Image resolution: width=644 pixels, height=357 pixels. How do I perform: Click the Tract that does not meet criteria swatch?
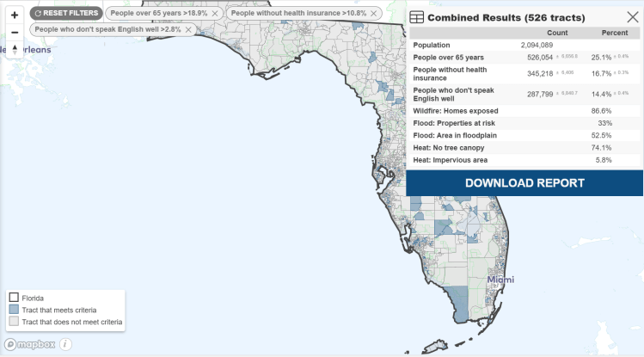tap(14, 321)
